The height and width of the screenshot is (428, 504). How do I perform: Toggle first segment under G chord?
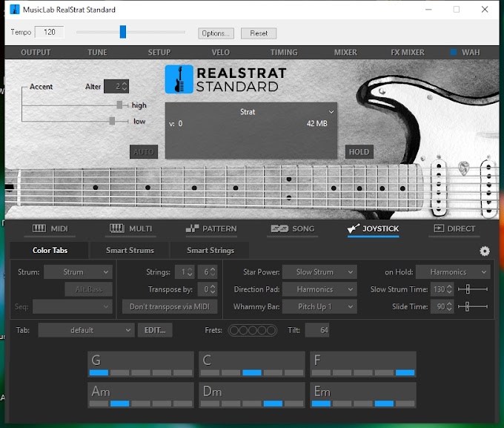point(99,372)
